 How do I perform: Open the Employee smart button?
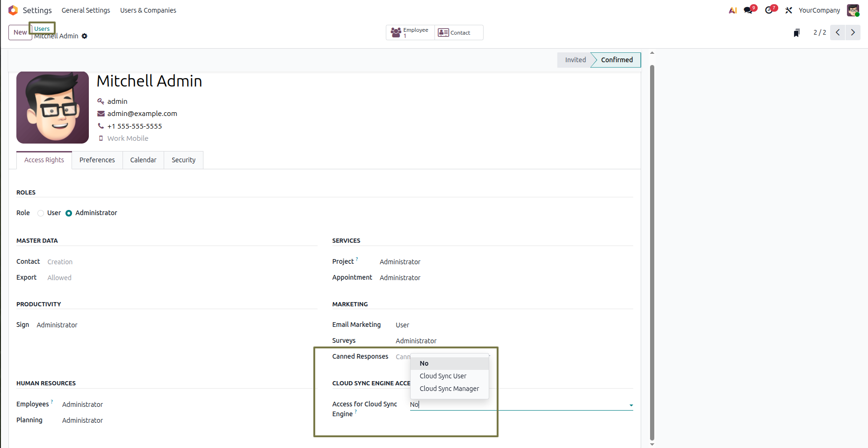click(x=410, y=32)
